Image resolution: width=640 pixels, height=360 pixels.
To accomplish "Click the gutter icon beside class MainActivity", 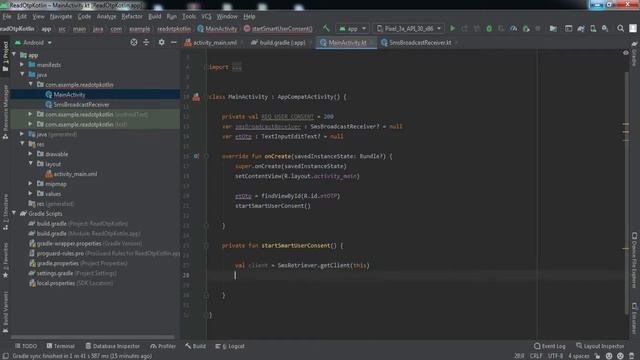I will tap(196, 97).
